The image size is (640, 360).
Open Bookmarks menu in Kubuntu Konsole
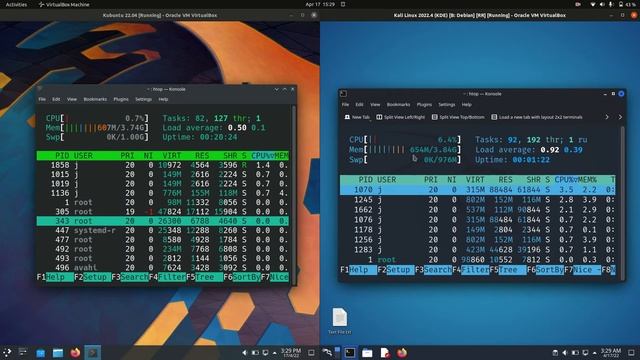point(95,99)
